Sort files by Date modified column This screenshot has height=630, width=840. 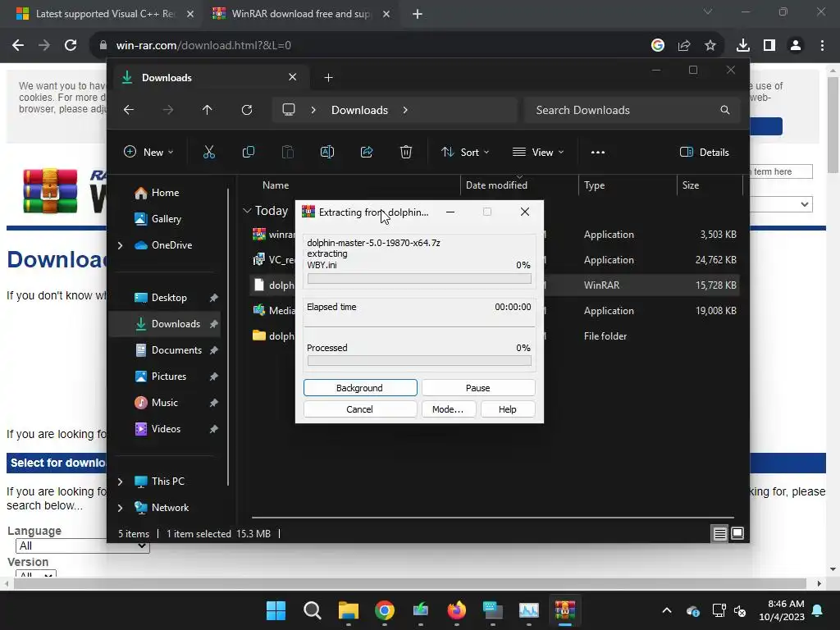(x=496, y=185)
